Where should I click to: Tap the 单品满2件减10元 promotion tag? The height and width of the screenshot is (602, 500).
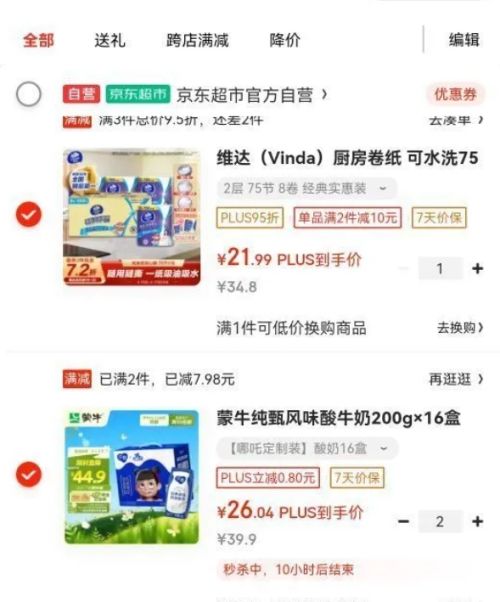[x=348, y=218]
